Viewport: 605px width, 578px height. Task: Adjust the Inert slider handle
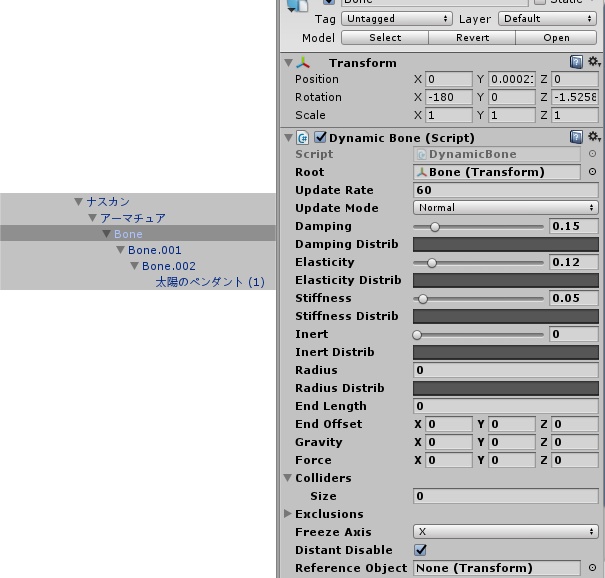(x=417, y=335)
